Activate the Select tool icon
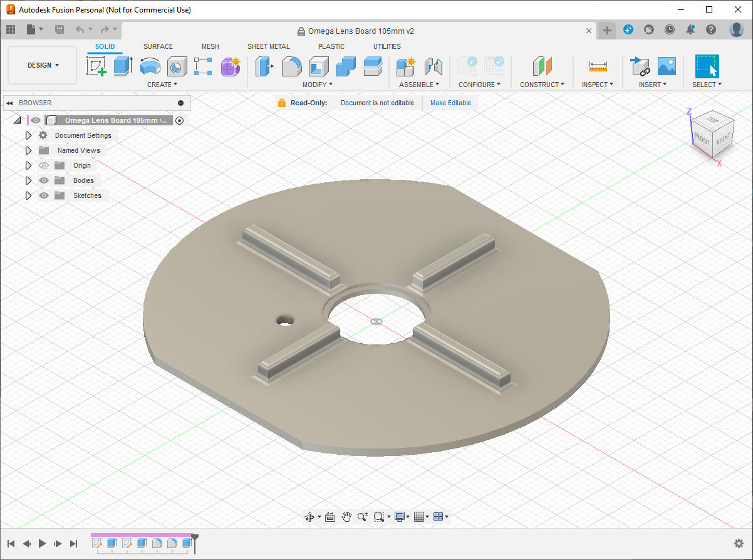The width and height of the screenshot is (753, 560). [x=707, y=66]
